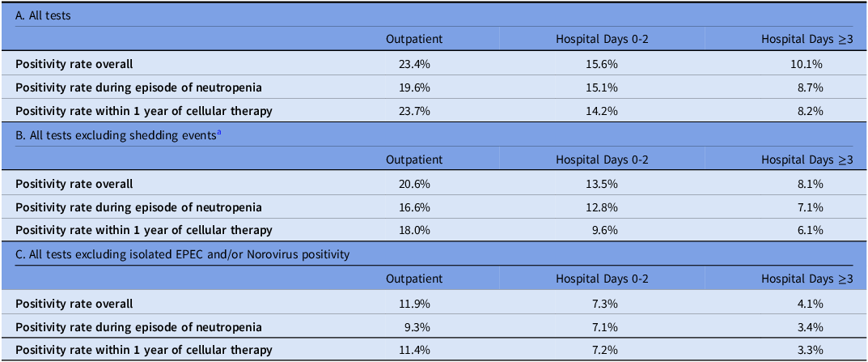This screenshot has height=362, width=868.
Task: Open the superscript footnote 'a' link
Action: tap(219, 134)
